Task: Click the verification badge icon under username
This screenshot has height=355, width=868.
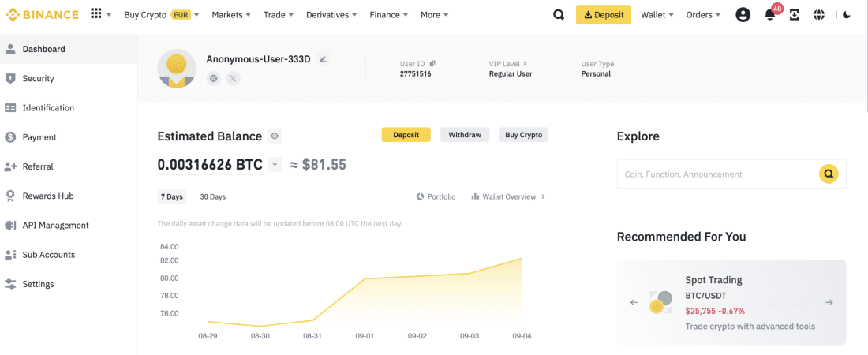Action: tap(214, 79)
